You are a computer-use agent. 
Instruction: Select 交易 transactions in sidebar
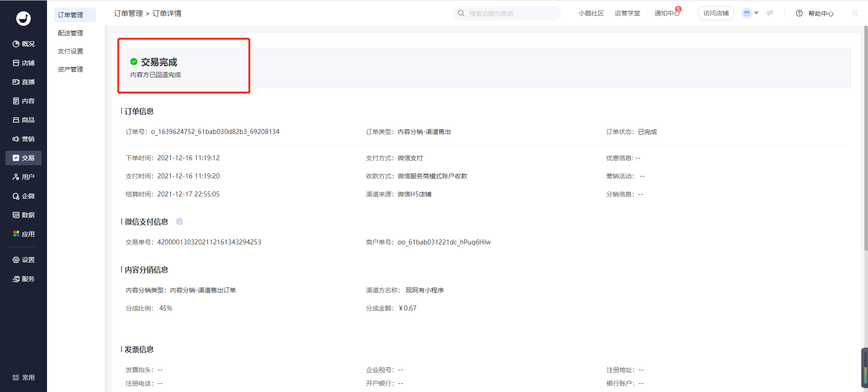point(24,158)
